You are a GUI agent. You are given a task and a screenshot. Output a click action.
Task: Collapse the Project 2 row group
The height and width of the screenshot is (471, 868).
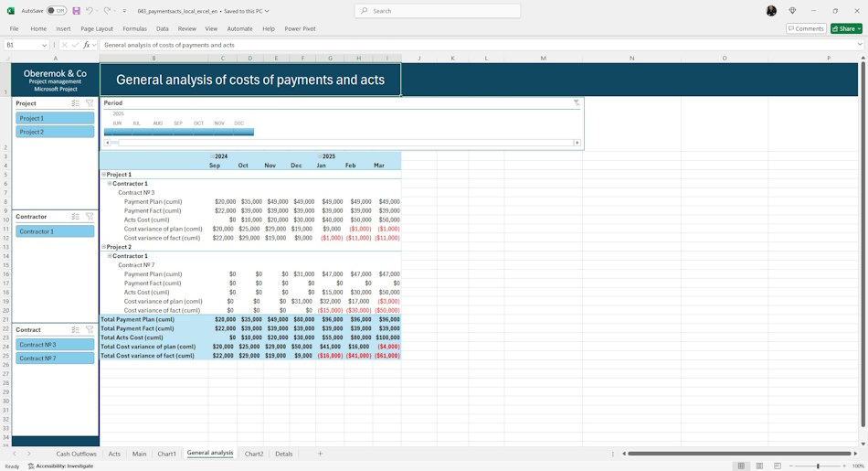tap(103, 247)
